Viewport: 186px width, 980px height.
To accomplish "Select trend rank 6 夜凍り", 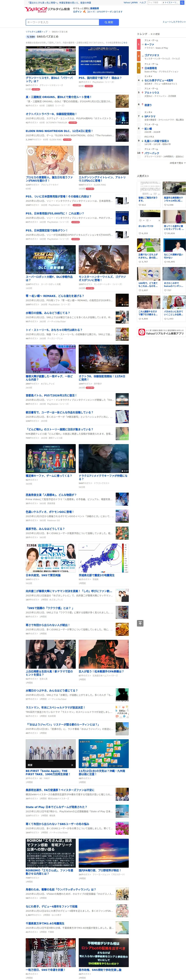I will [148, 105].
